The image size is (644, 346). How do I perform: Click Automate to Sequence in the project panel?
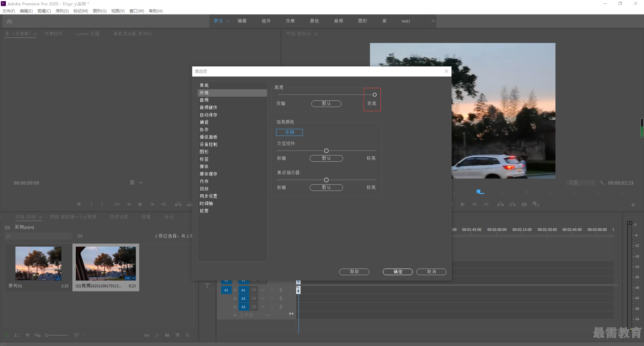click(x=147, y=335)
